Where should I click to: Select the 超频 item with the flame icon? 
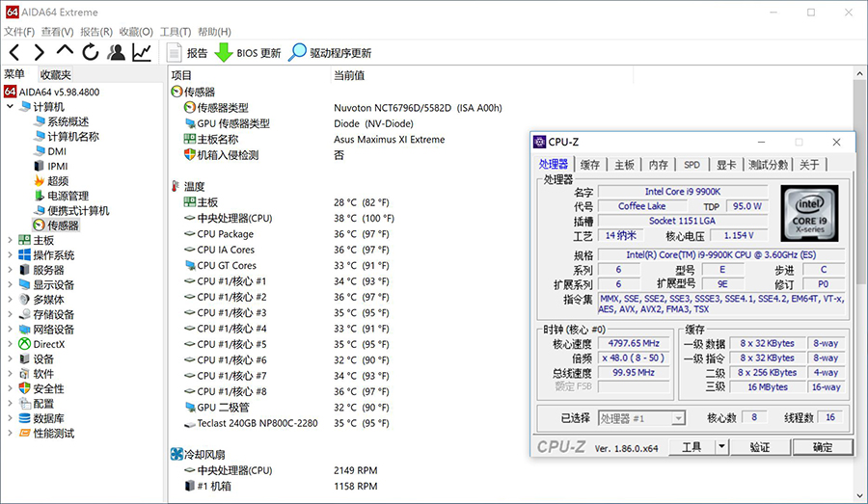(57, 181)
